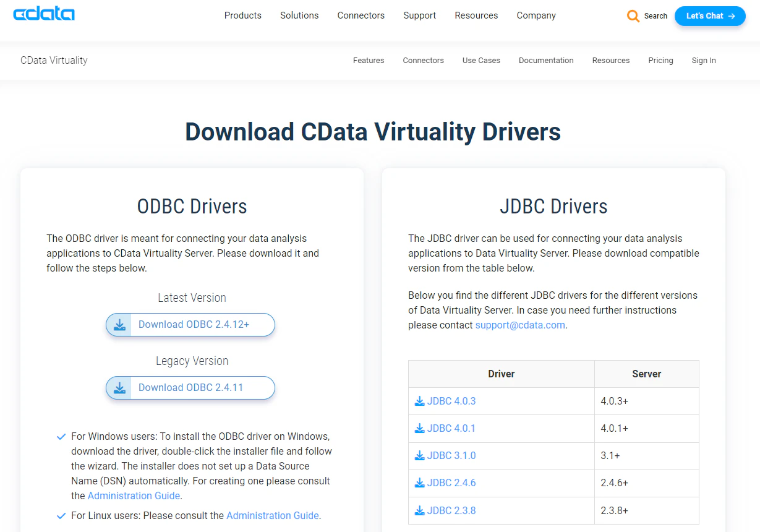The image size is (760, 532).
Task: Open Virtuality Features page
Action: tap(369, 61)
